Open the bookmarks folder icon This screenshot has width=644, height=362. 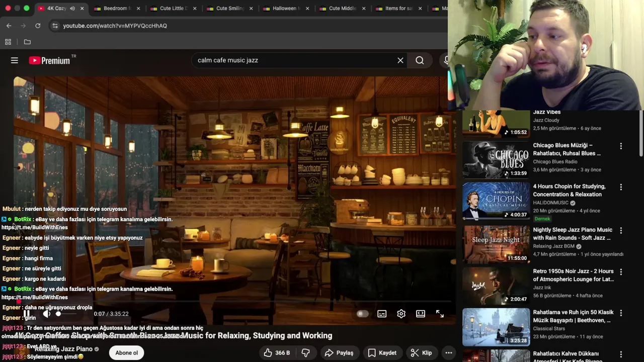coord(27,42)
